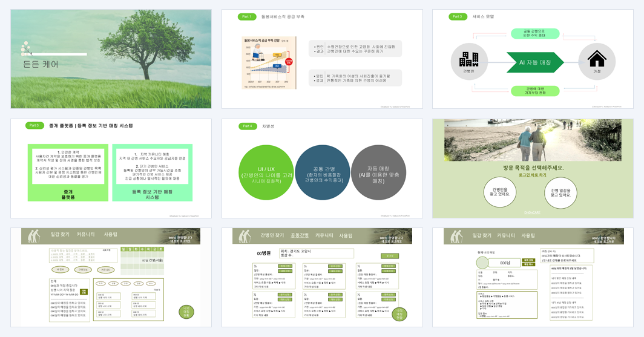Open 일감 찾기 menu on the calendar mockup slide
The width and height of the screenshot is (644, 337).
[60, 234]
